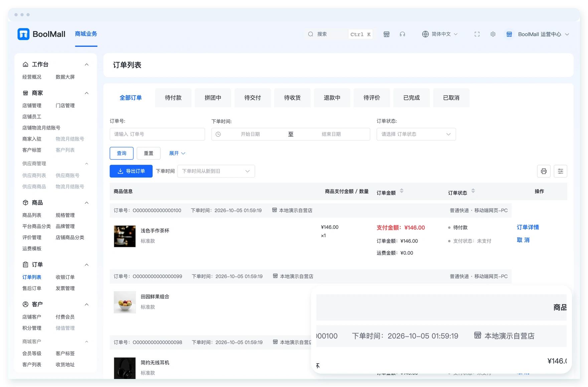Click the 重置 button
Image resolution: width=588 pixels, height=387 pixels.
149,153
